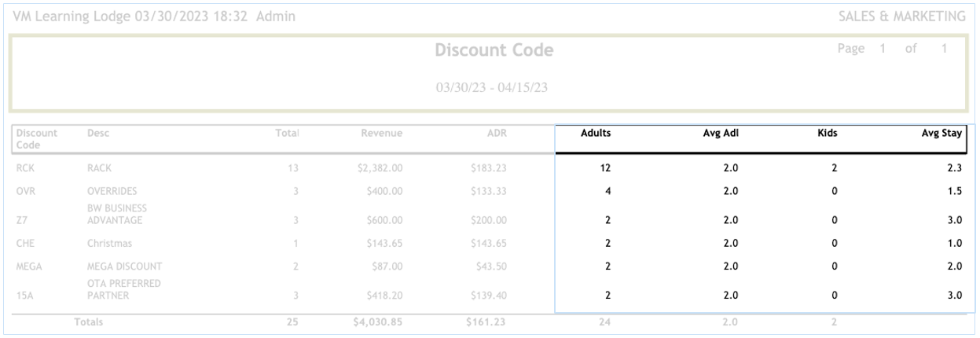Screen dimensions: 980x338
Task: Click the Adults column header
Action: click(596, 134)
